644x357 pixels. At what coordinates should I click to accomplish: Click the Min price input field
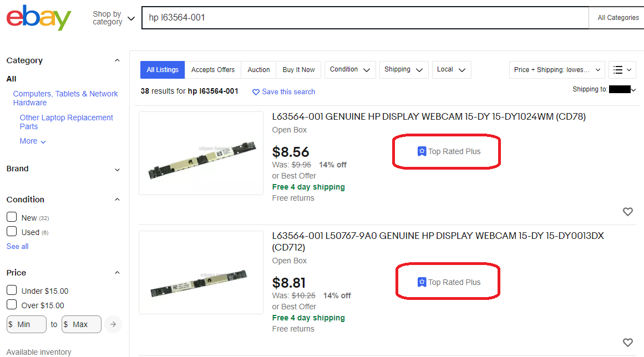coord(27,324)
